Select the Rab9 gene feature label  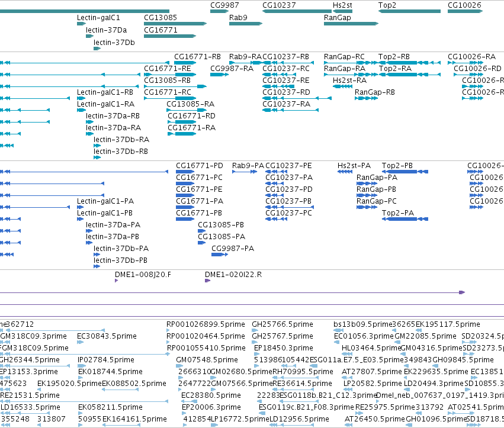point(238,18)
